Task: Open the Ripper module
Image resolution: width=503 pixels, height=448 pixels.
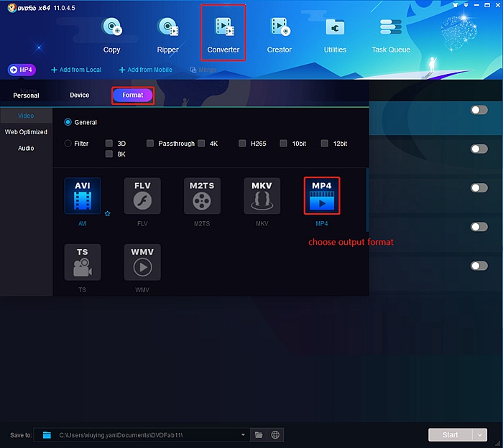Action: (167, 35)
